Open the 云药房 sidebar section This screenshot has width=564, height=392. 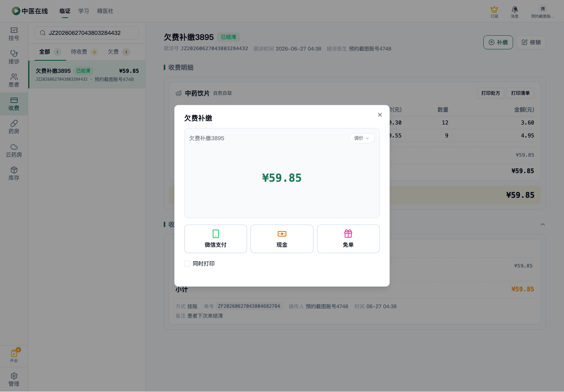(x=14, y=150)
